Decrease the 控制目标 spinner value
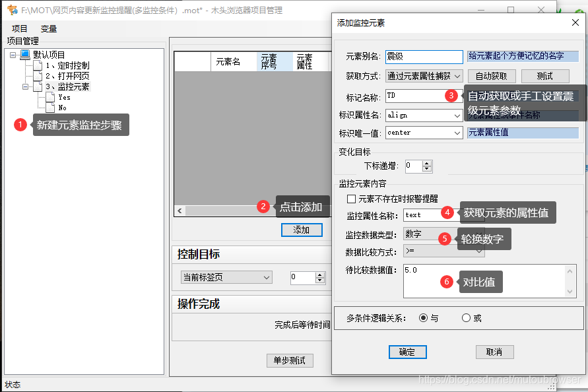Viewport: 588px width, 392px height. click(320, 280)
